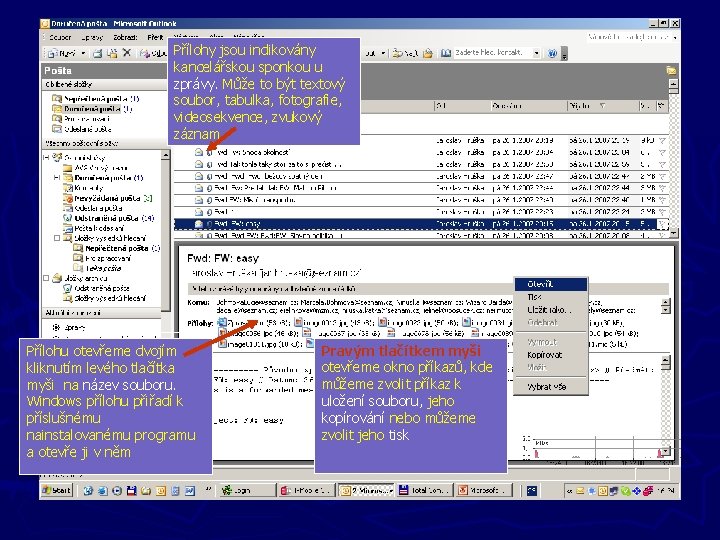Expand Doručená pošta in folder tree
Image resolution: width=720 pixels, height=540 pixels.
(56, 178)
